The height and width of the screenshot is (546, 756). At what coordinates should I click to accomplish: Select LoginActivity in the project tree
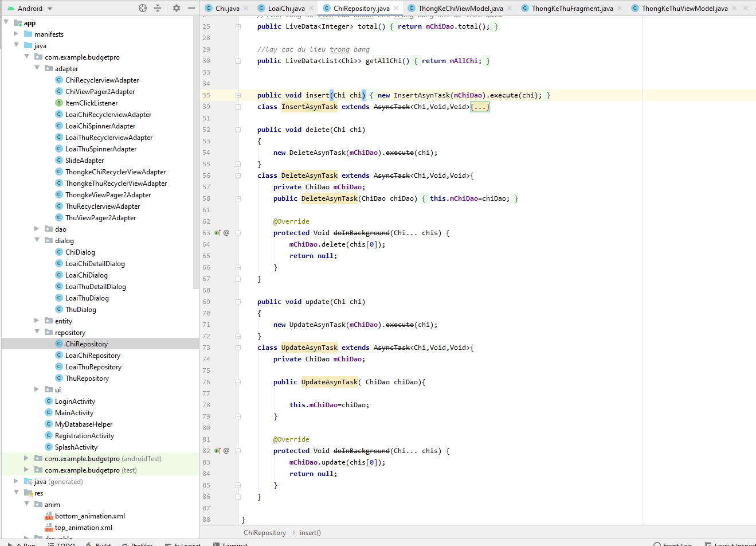(x=75, y=401)
